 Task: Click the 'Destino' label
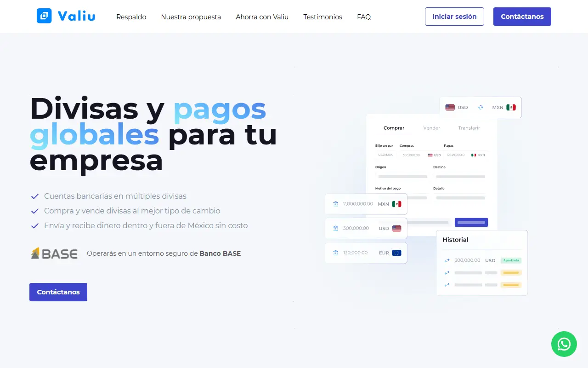tap(439, 167)
